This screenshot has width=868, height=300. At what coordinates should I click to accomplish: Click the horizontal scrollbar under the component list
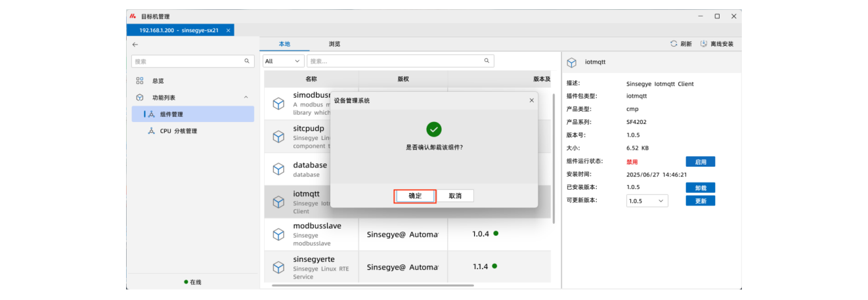pos(372,286)
